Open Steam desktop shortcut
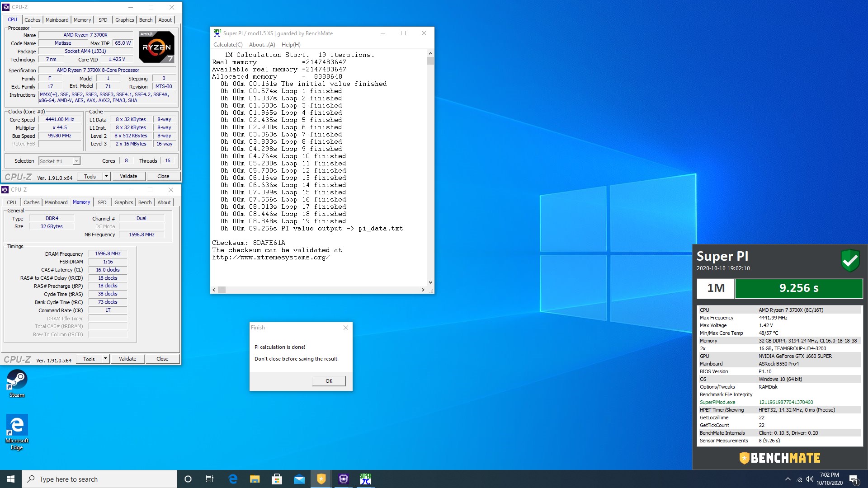 click(x=17, y=383)
